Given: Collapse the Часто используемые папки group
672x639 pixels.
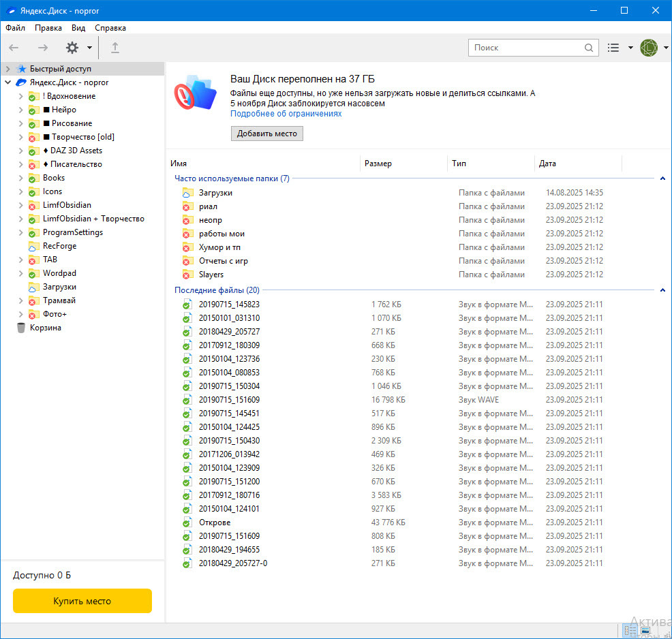Looking at the screenshot, I should 662,178.
